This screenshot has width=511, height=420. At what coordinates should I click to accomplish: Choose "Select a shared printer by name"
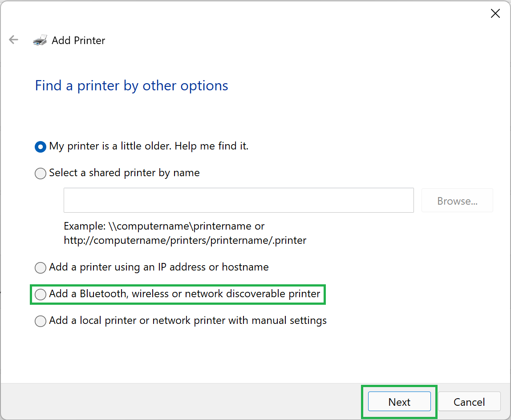click(x=41, y=174)
